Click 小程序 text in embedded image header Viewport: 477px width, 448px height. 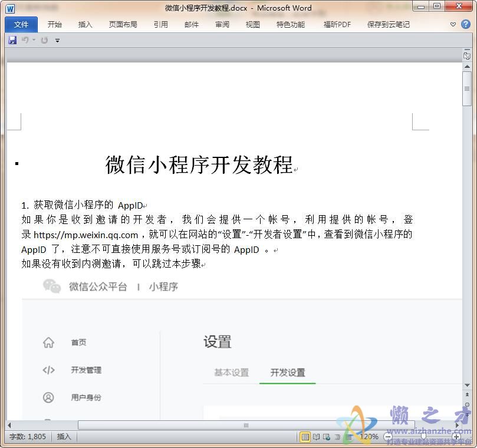pyautogui.click(x=163, y=286)
